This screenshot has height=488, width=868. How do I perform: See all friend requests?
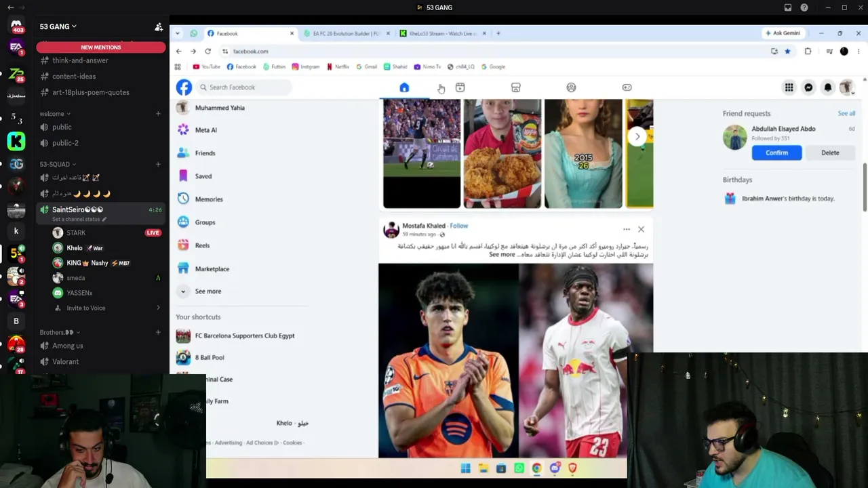pyautogui.click(x=846, y=114)
